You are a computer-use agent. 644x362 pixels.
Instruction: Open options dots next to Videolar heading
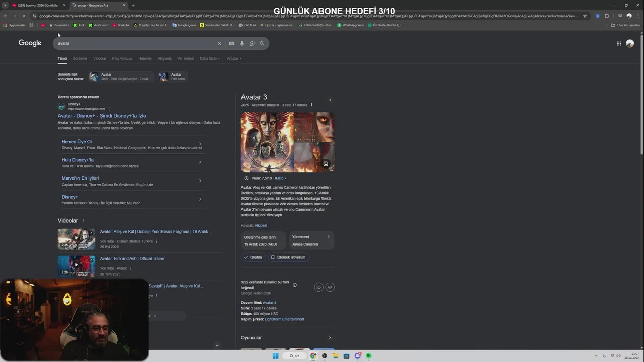(84, 221)
